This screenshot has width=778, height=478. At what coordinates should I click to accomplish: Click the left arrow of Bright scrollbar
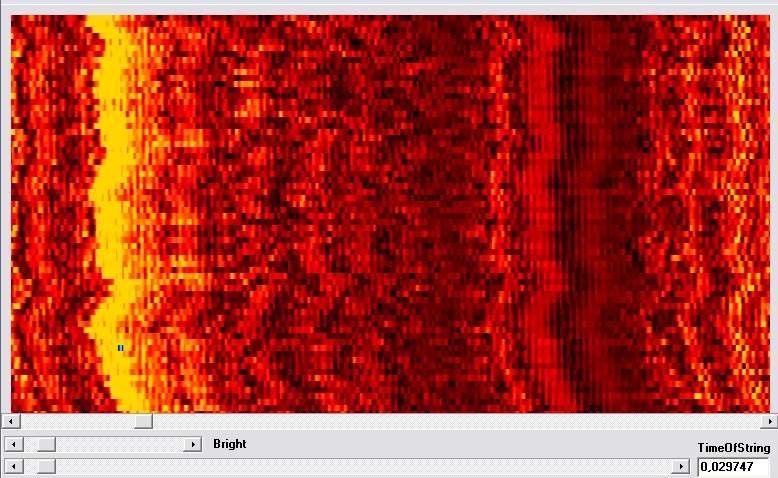coord(11,444)
